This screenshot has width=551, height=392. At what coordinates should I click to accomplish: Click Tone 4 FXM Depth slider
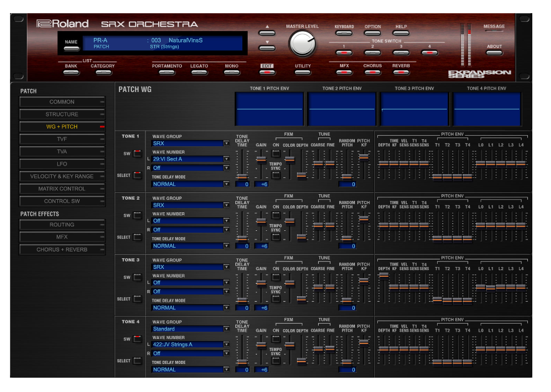point(302,360)
